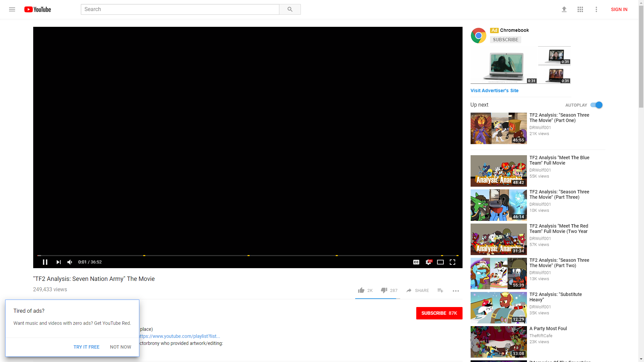644x362 pixels.
Task: Open the upload video icon
Action: (564, 9)
